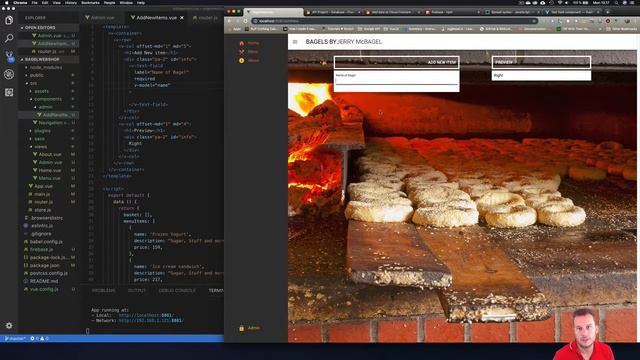Close the AddNewItems.vue editor tab

pos(182,18)
